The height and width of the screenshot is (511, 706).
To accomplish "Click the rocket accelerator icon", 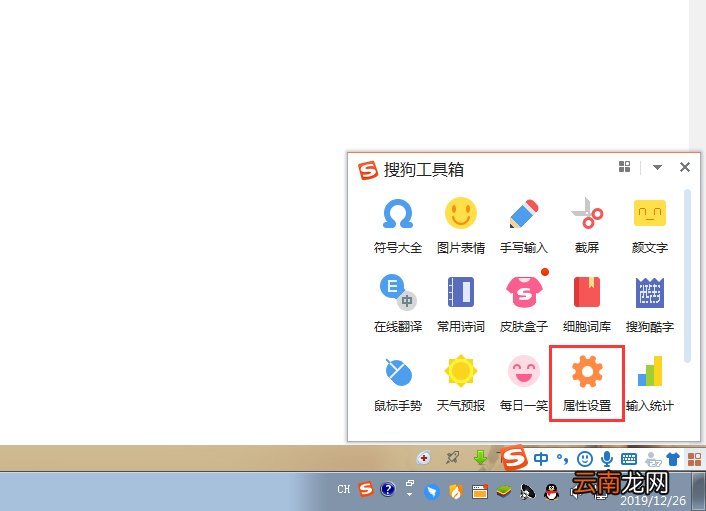I will pos(452,458).
